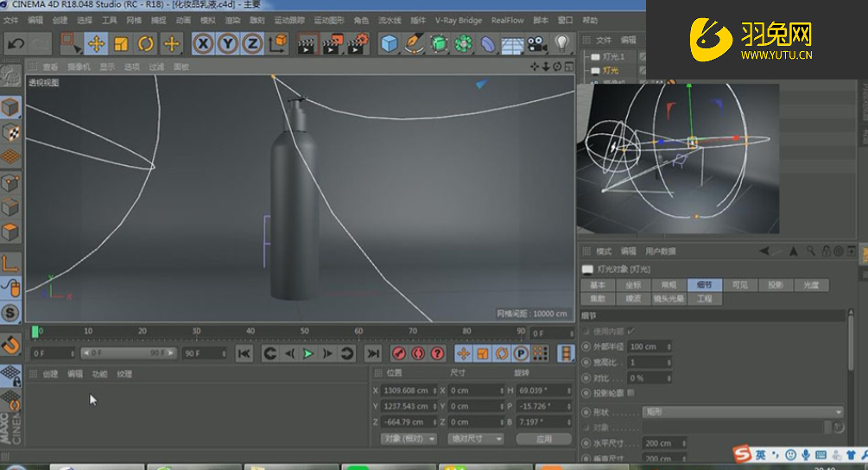
Task: Click the green Play forward button
Action: [x=308, y=353]
